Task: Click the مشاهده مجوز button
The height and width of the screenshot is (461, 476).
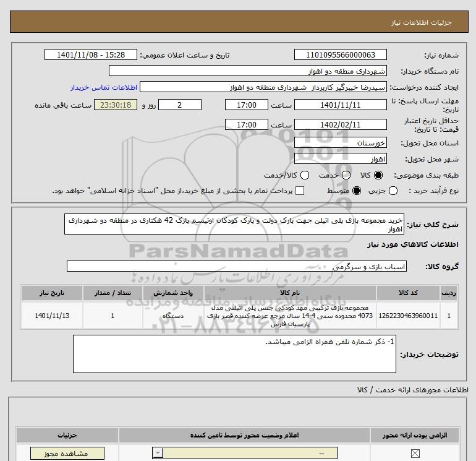Action: click(x=67, y=454)
